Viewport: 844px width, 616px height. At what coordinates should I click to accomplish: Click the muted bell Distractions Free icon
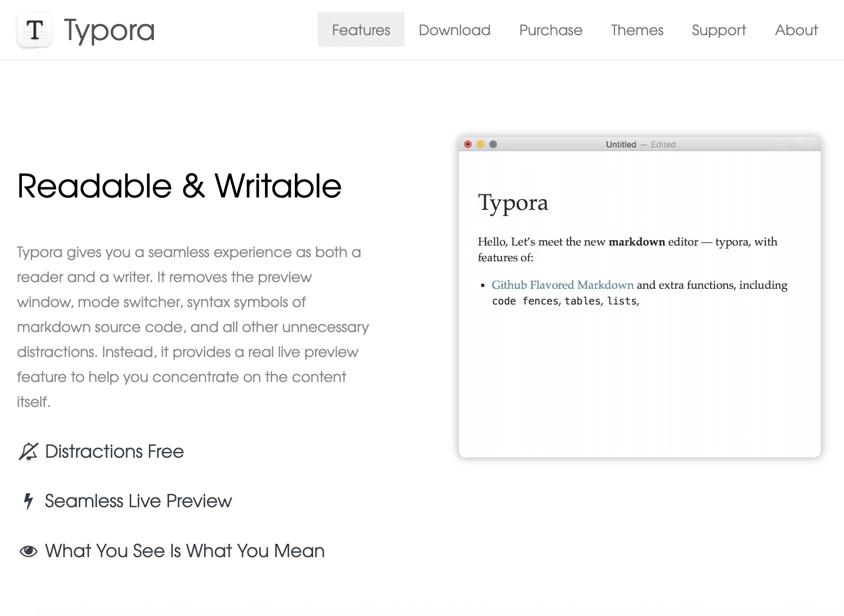29,452
